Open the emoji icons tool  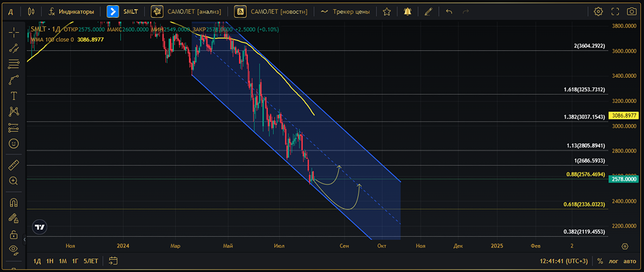[x=14, y=143]
